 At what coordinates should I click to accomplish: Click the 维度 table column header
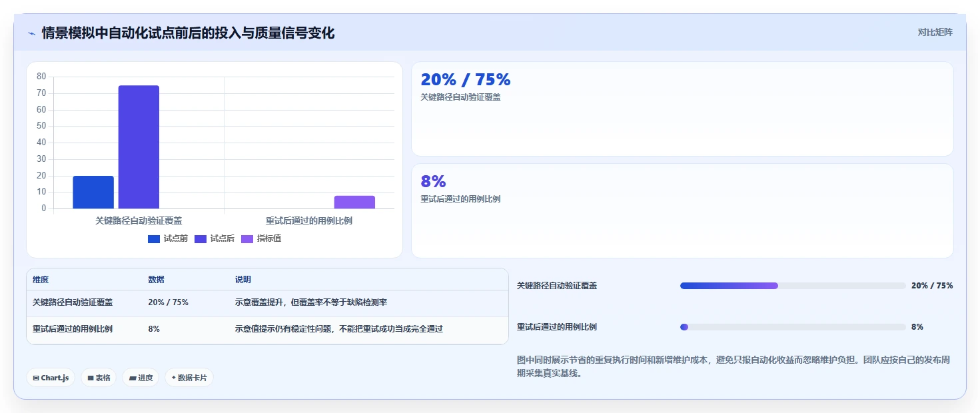pos(41,280)
